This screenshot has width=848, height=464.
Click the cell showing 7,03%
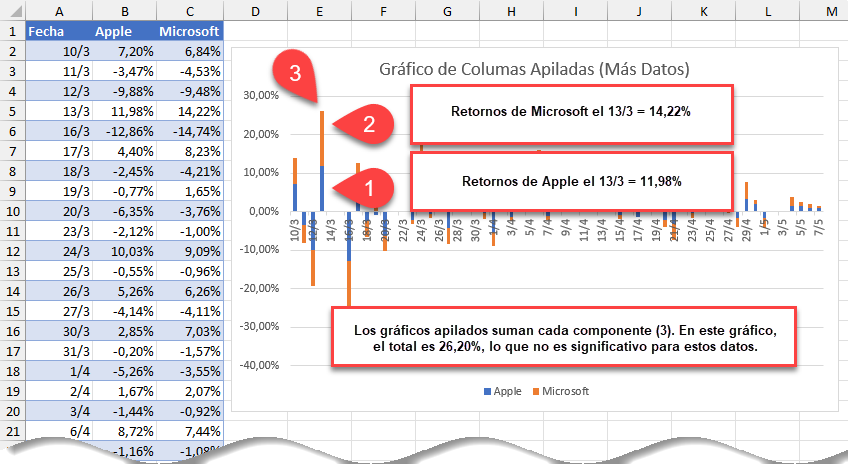pyautogui.click(x=190, y=332)
